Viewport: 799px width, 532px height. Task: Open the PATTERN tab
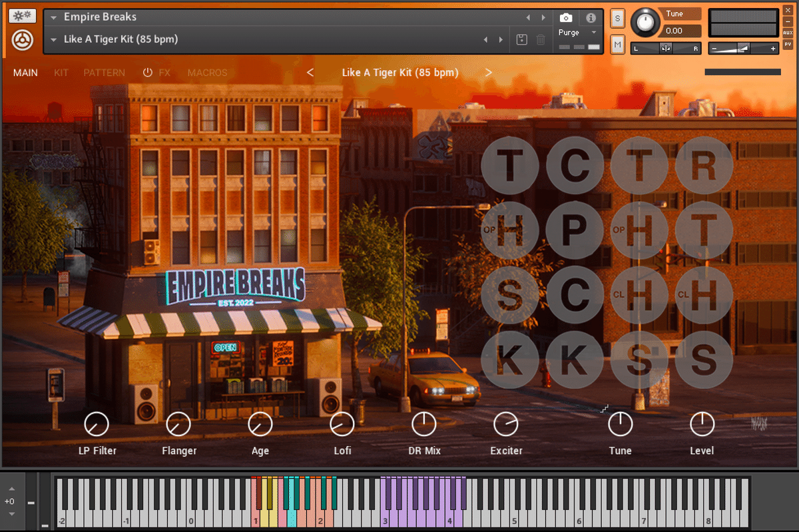[x=105, y=73]
